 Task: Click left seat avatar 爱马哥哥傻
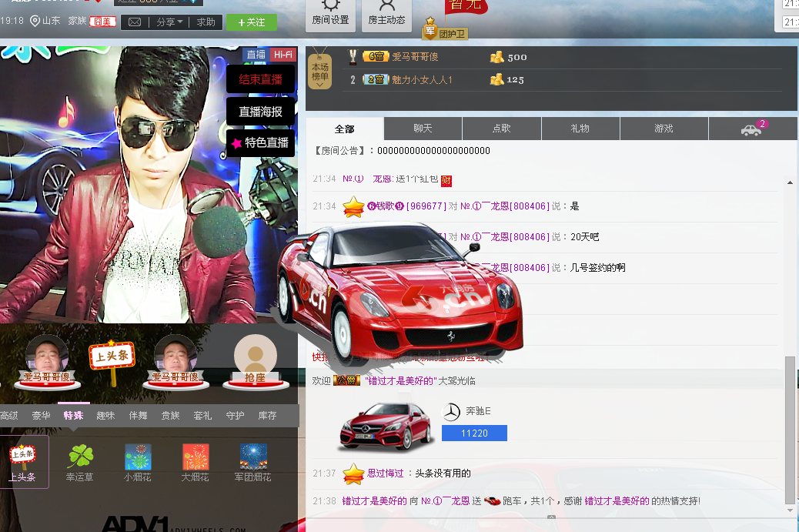(47, 363)
